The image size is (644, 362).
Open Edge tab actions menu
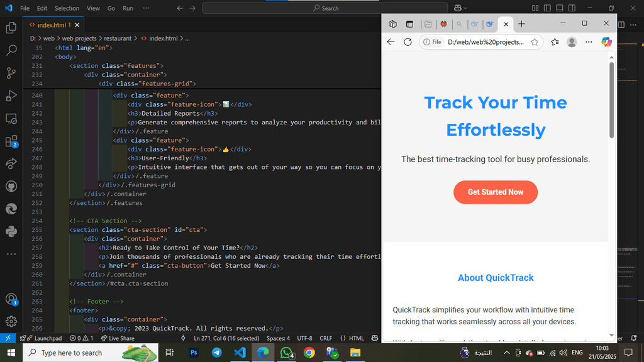pyautogui.click(x=409, y=25)
